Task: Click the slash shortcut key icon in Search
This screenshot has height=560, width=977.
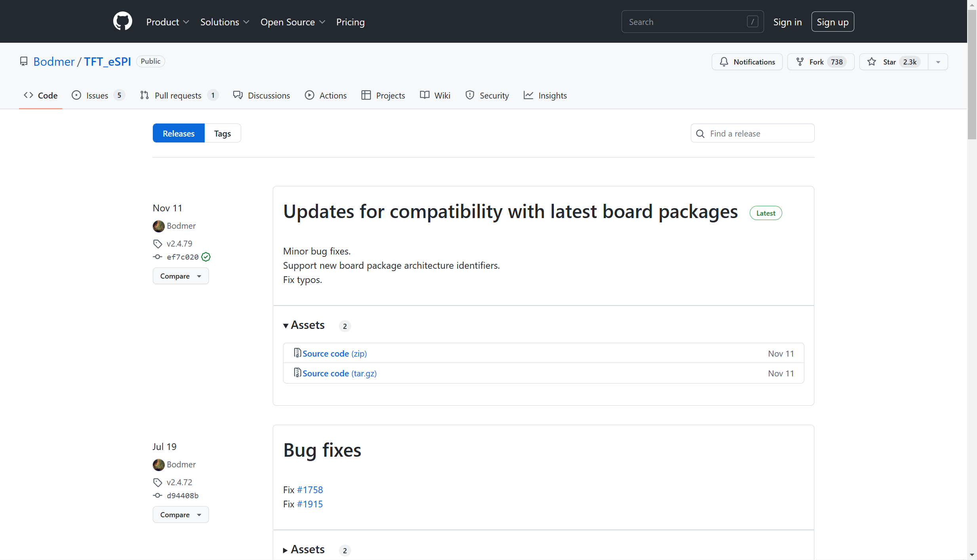Action: 753,22
